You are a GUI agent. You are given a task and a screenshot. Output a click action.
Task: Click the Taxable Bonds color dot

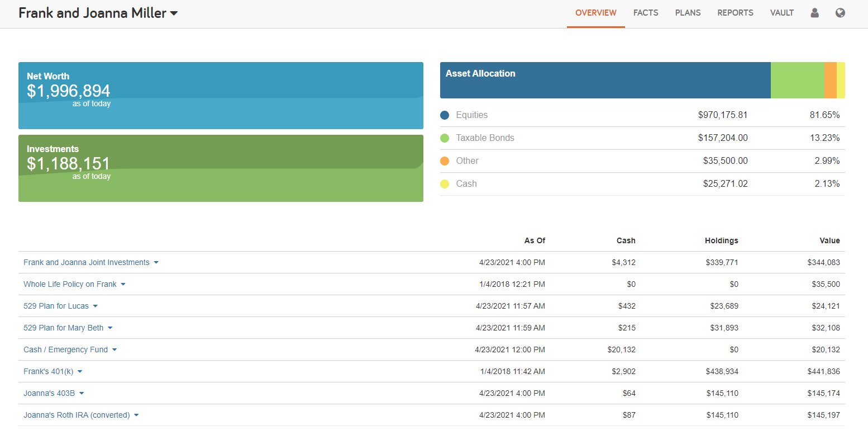pos(445,138)
